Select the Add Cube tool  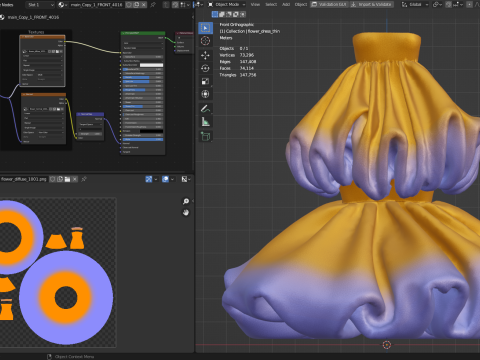[x=205, y=136]
